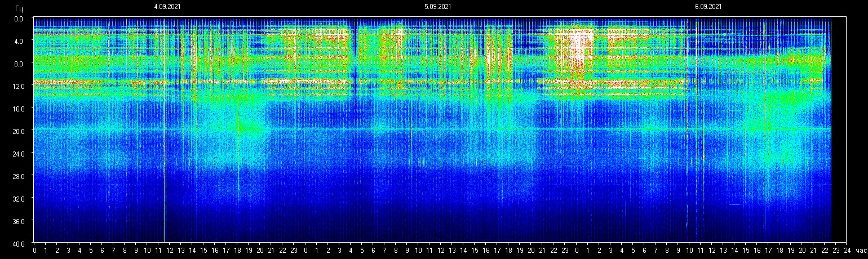Click the final hour label 24
Image resolution: width=868 pixels, height=259 pixels.
click(847, 250)
